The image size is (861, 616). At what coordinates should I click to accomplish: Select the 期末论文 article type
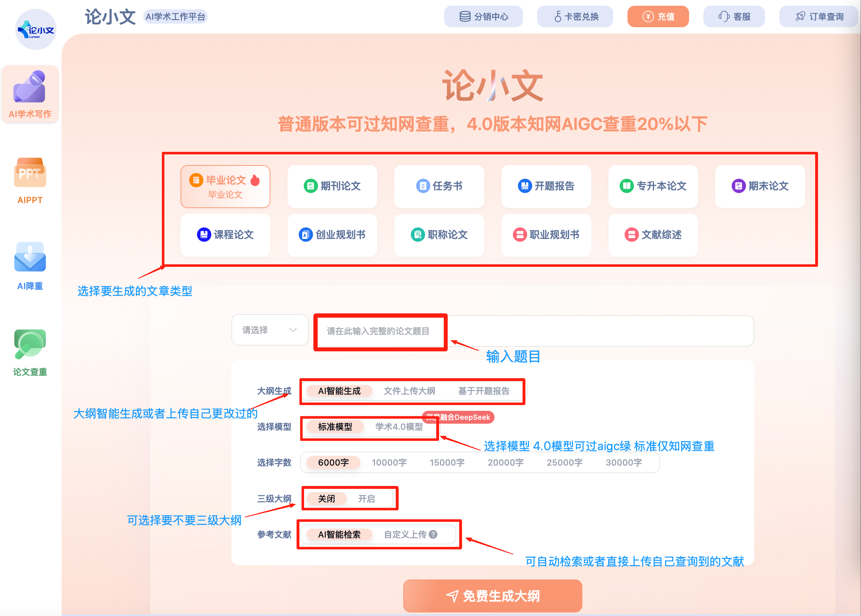(x=760, y=186)
